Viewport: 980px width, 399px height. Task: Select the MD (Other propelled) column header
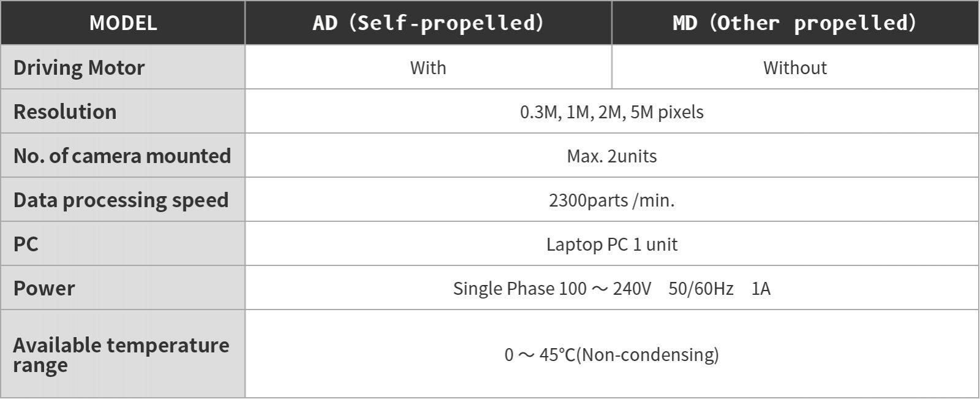click(794, 23)
